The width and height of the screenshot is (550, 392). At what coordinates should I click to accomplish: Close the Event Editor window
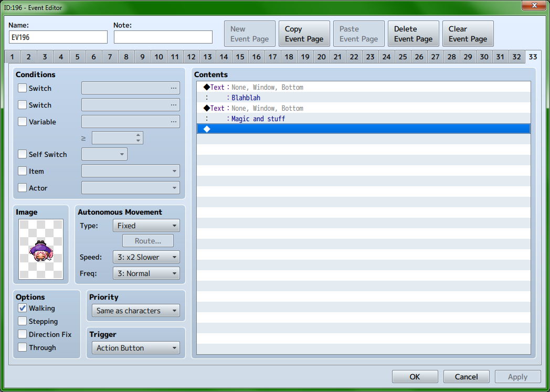[534, 5]
